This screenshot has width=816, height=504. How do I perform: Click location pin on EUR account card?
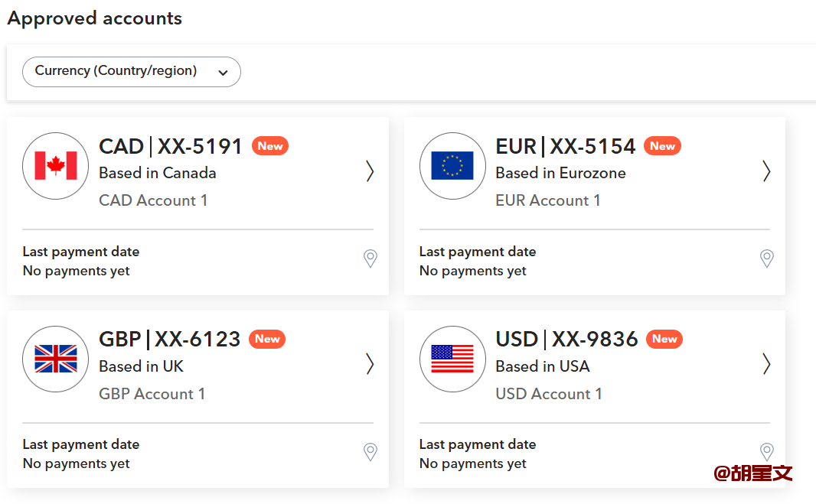tap(766, 259)
